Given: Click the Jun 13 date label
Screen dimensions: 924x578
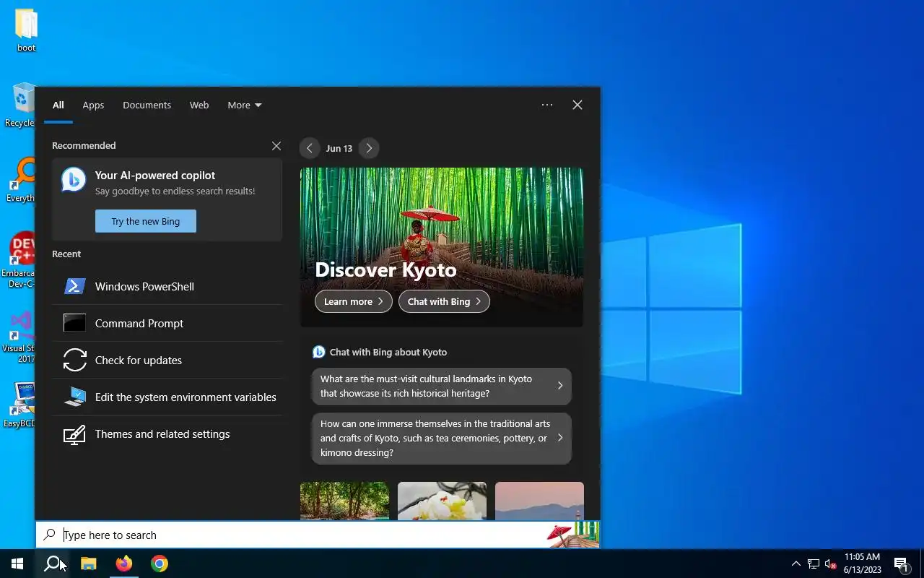Looking at the screenshot, I should (339, 148).
